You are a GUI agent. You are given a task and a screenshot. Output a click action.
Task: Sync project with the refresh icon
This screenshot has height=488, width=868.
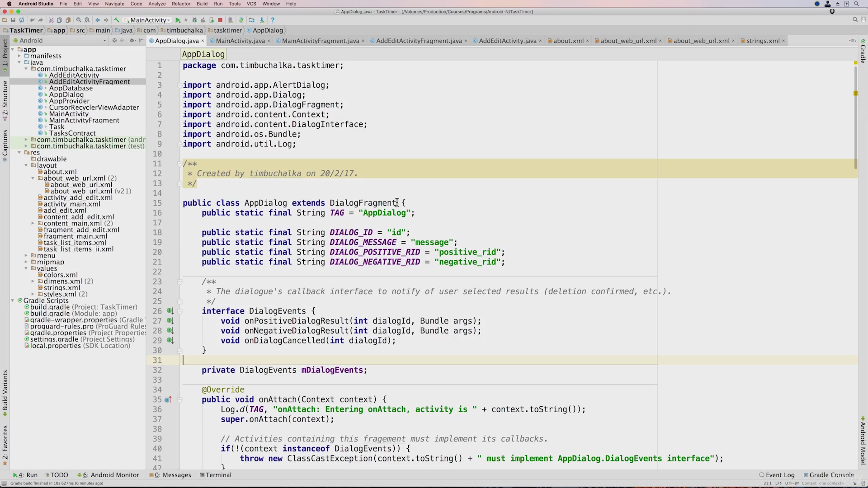click(21, 20)
